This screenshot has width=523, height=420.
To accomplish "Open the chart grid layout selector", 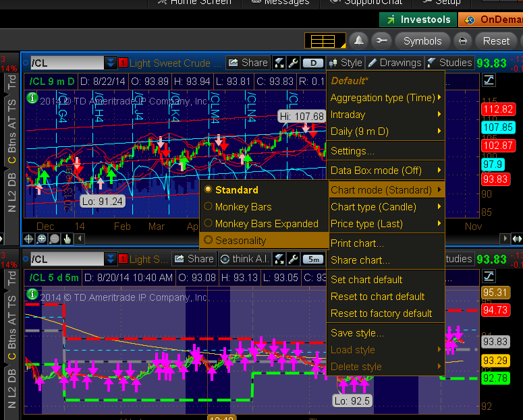I will click(325, 41).
